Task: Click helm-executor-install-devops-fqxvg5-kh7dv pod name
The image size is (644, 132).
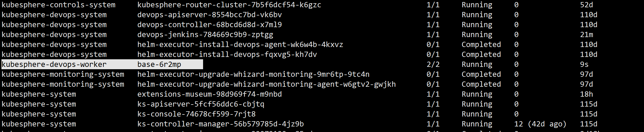Action: click(227, 55)
